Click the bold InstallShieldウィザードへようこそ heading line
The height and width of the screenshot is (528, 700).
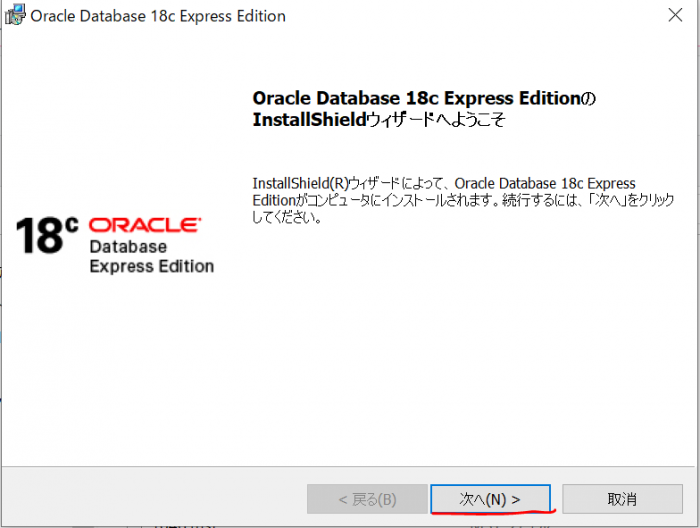(379, 120)
